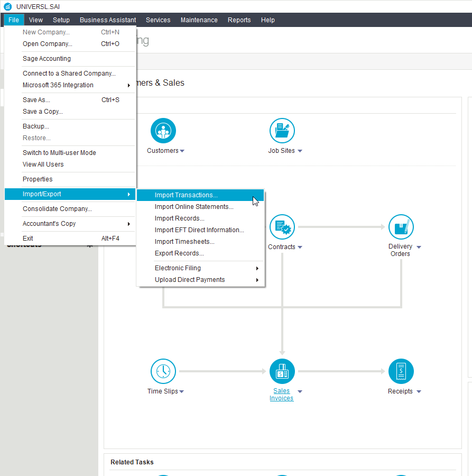
Task: Open the Reports menu
Action: pos(239,20)
